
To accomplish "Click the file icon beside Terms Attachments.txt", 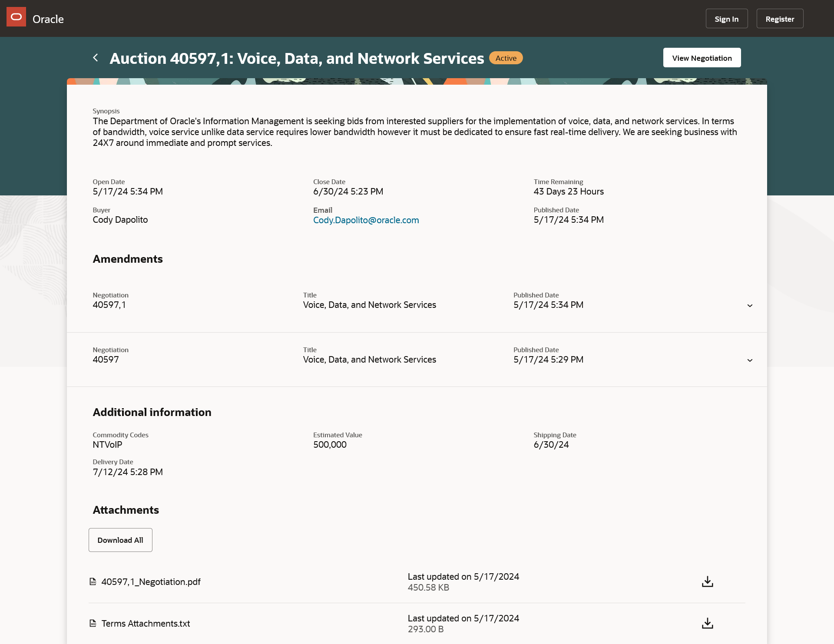I will (x=93, y=623).
